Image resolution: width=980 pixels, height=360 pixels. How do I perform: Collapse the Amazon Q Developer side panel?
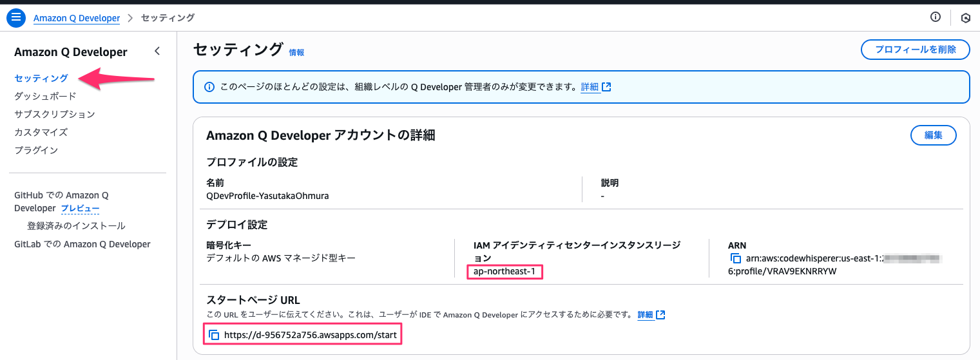click(x=157, y=52)
